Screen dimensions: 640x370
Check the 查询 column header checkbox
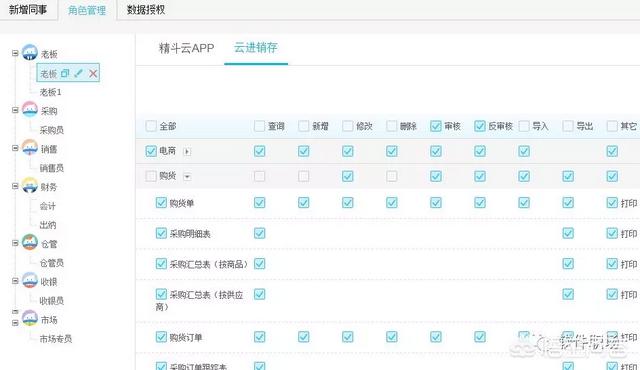260,126
